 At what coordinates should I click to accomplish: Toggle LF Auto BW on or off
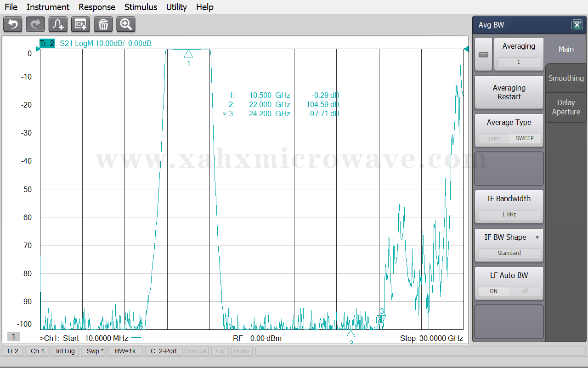point(509,291)
